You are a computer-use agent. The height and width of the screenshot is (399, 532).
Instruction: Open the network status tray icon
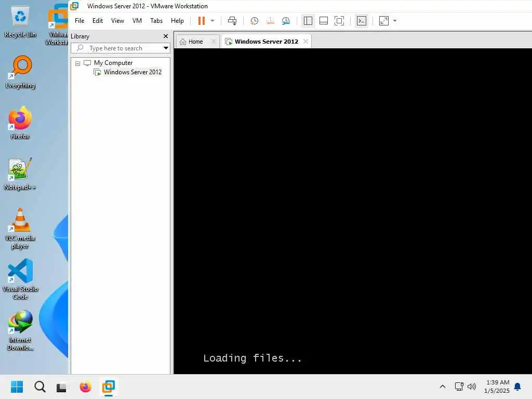point(459,387)
